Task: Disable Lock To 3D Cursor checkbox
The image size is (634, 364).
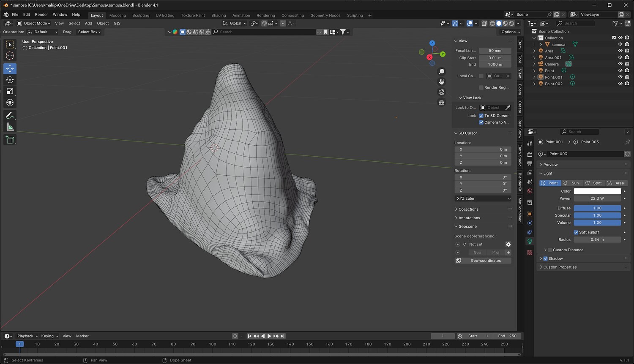Action: [x=481, y=116]
